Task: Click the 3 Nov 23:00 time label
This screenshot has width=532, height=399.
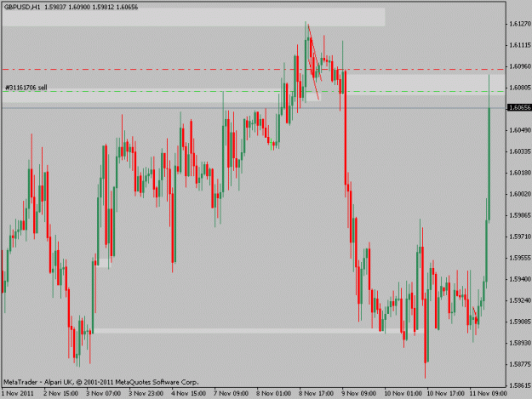Action: 146,394
